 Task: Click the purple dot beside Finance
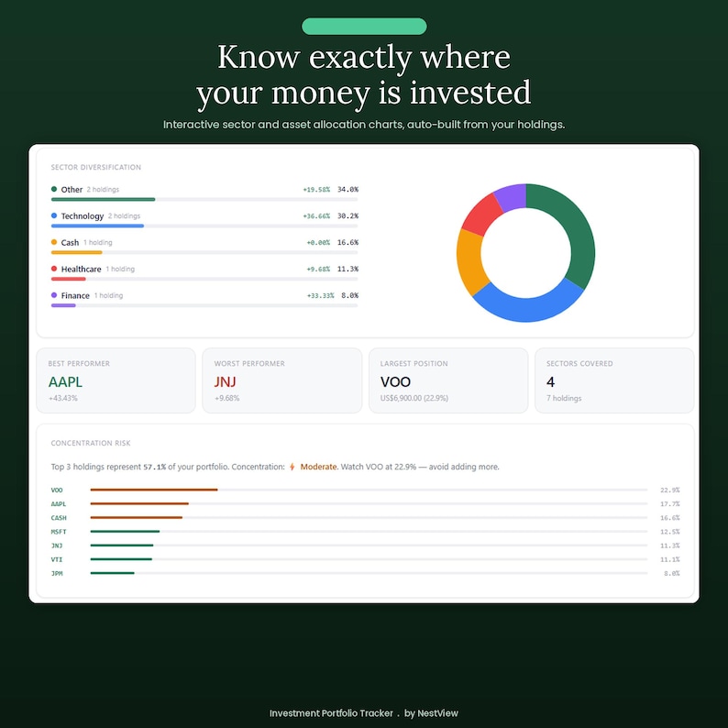(x=54, y=295)
